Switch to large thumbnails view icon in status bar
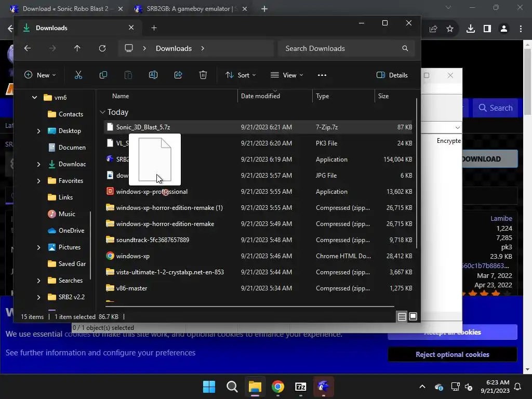 coord(413,316)
